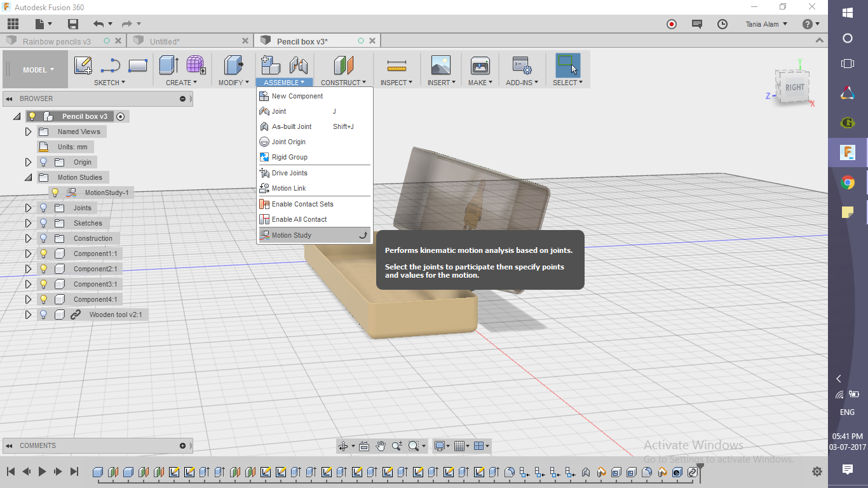The image size is (868, 488).
Task: Click the Save disk icon
Action: 73,24
